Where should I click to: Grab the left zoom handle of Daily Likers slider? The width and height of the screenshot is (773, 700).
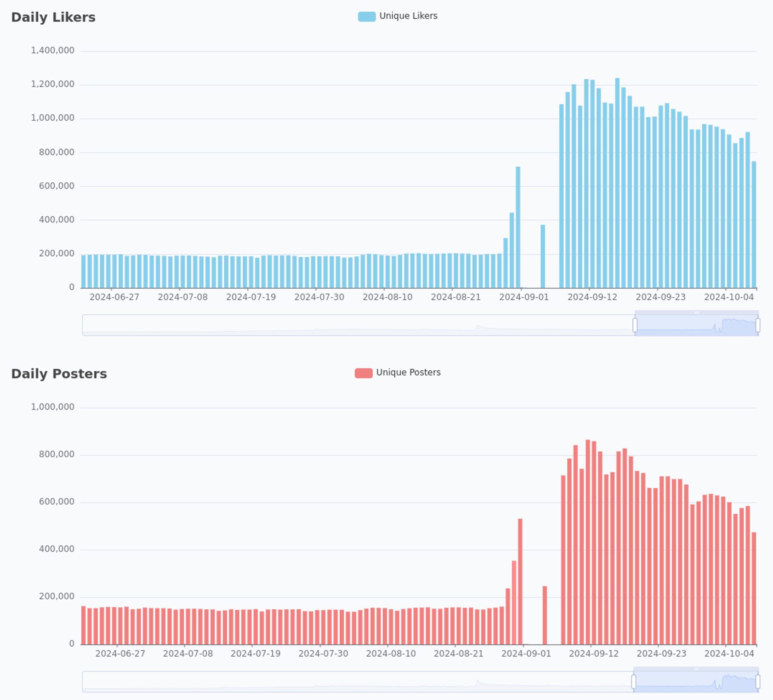[635, 325]
